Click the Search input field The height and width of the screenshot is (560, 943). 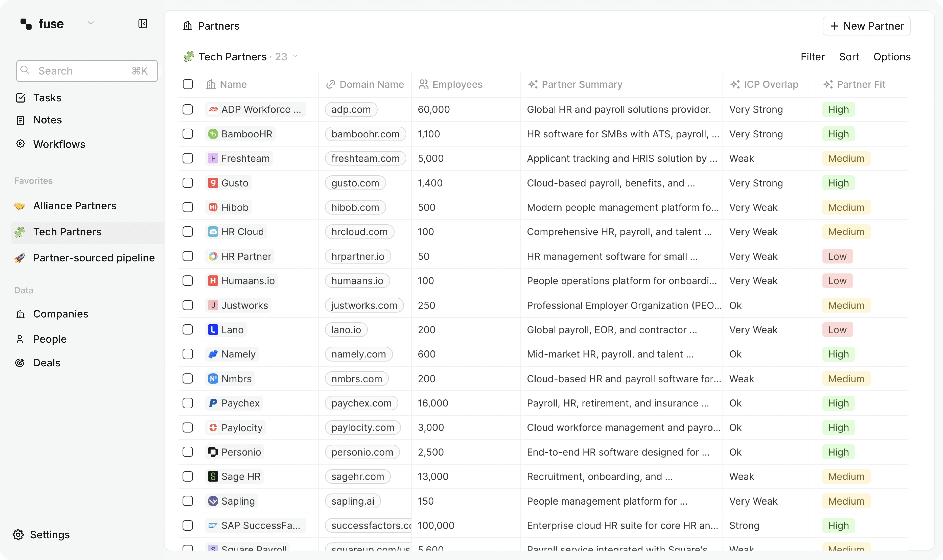coord(87,71)
